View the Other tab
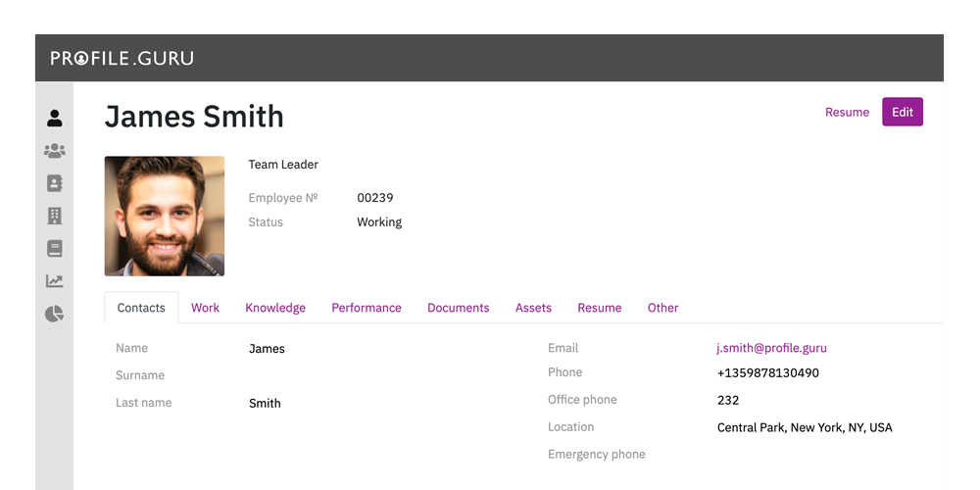This screenshot has width=980, height=490. pyautogui.click(x=662, y=308)
